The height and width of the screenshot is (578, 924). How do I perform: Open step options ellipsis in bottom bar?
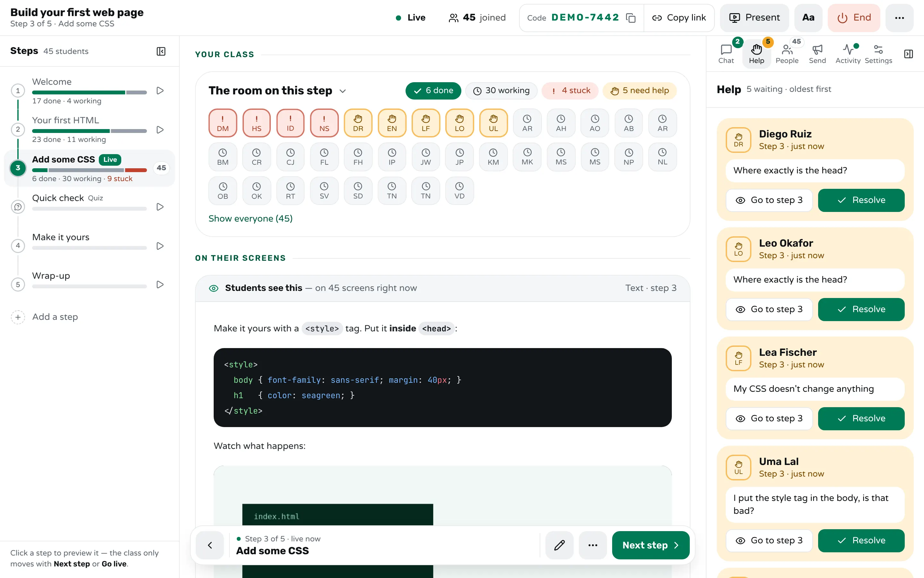click(593, 545)
